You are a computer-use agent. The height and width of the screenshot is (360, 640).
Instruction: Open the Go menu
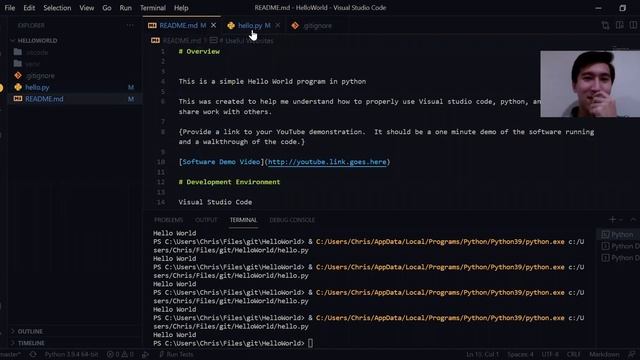pyautogui.click(x=107, y=8)
